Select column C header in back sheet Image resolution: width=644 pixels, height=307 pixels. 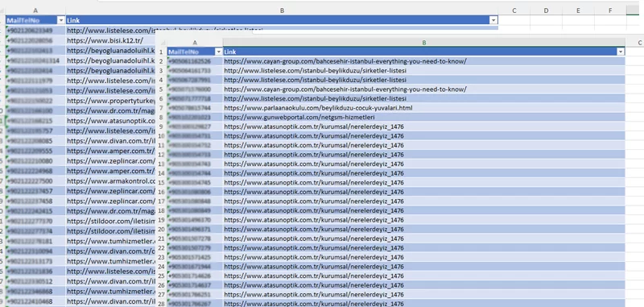(514, 10)
